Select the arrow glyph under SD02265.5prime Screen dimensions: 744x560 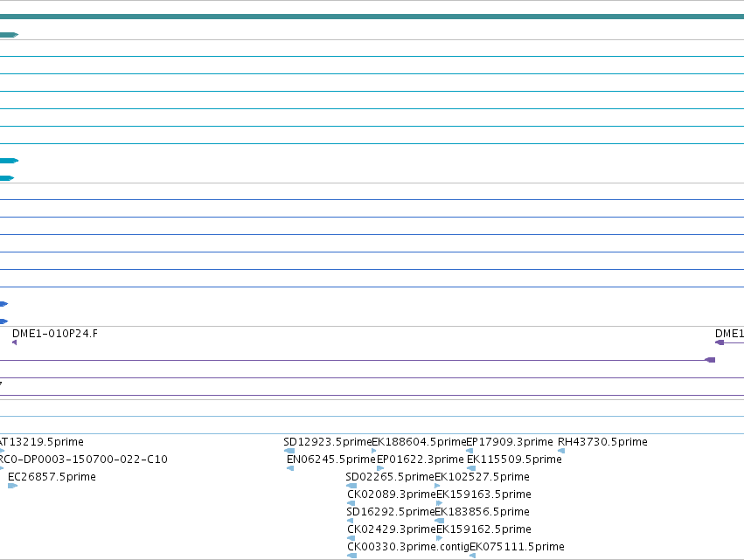351,486
